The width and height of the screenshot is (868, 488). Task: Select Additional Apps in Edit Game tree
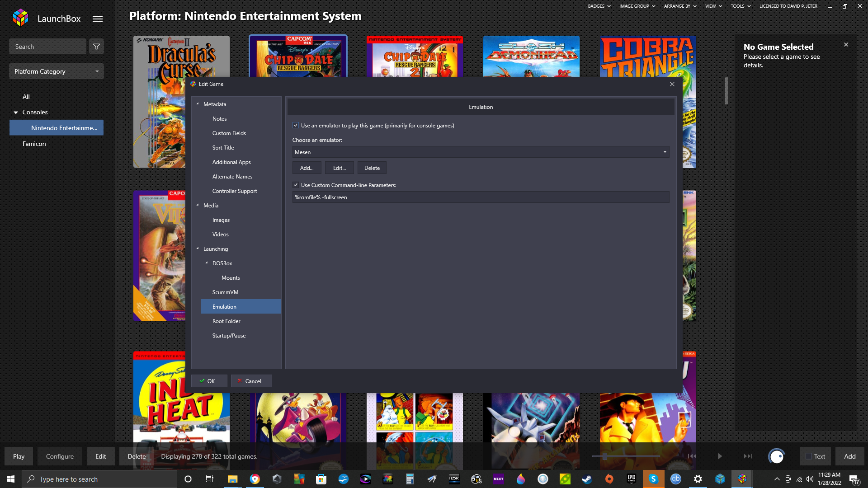click(231, 162)
